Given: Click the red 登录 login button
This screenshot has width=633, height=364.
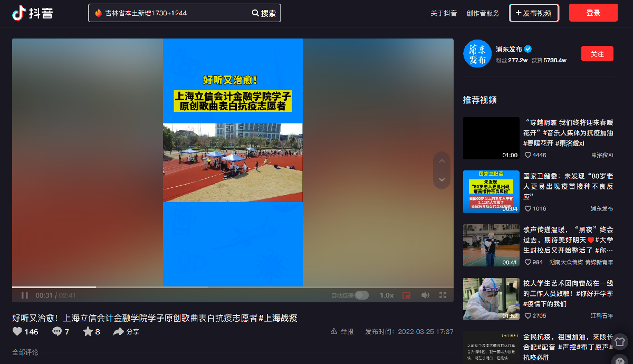Looking at the screenshot, I should (x=593, y=13).
